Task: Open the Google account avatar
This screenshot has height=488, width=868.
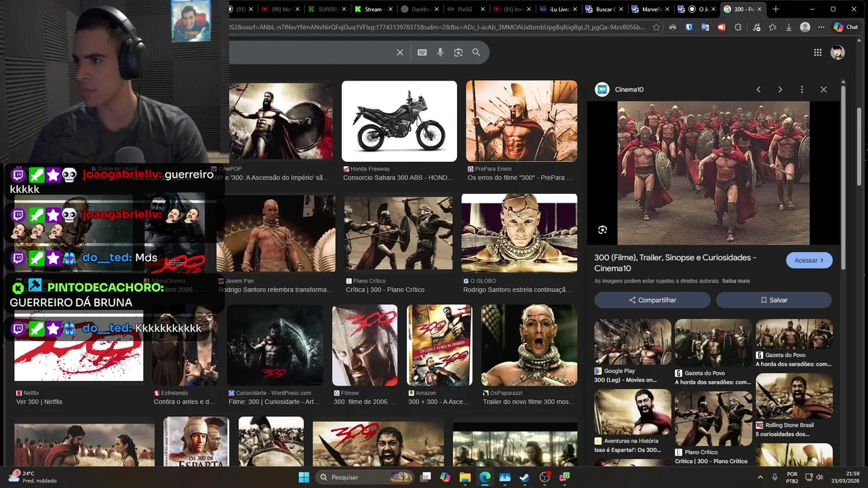Action: (x=838, y=52)
